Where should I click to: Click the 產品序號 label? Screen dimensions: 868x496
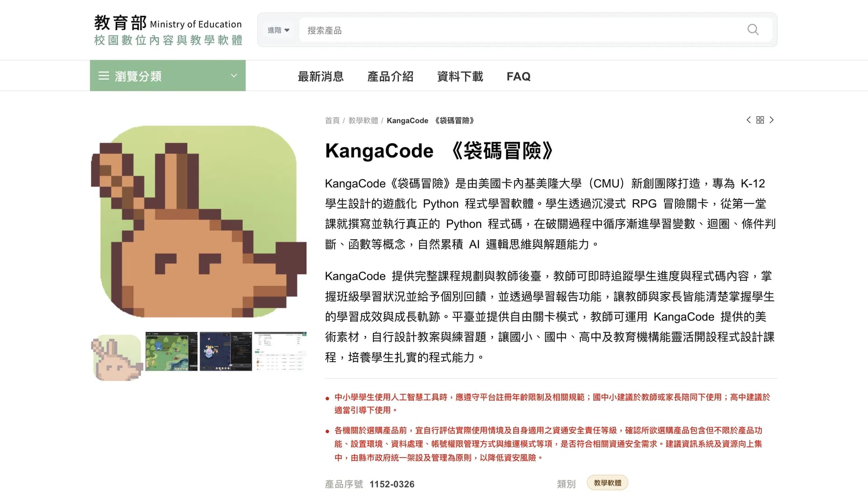pos(344,484)
